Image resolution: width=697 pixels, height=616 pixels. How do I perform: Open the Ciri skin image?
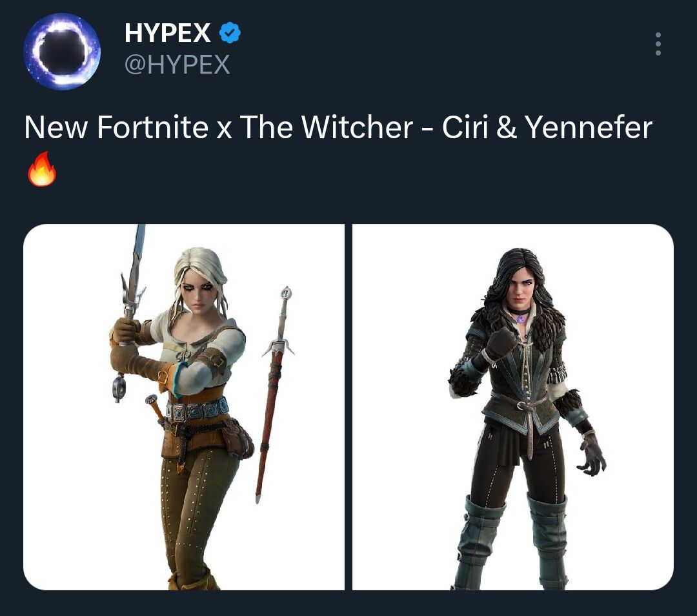[183, 407]
